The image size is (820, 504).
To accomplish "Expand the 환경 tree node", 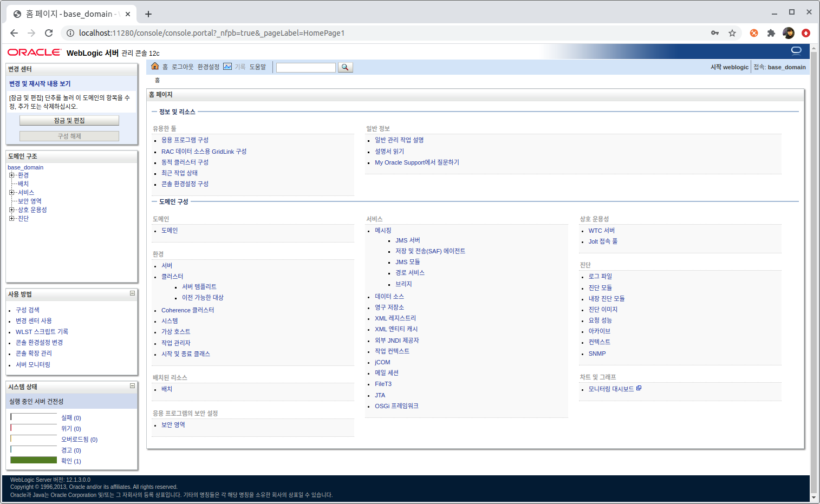I will [x=11, y=175].
